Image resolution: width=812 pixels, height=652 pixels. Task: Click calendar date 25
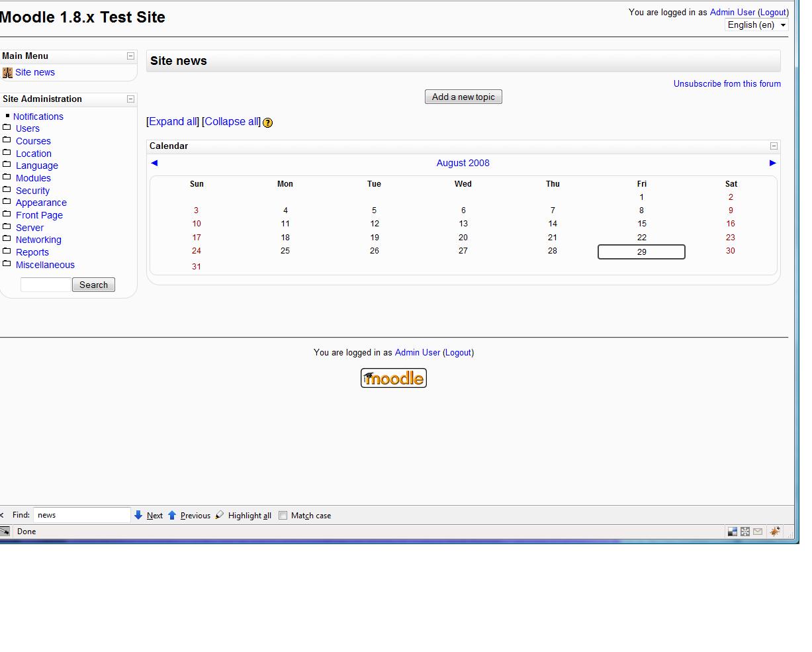pyautogui.click(x=285, y=251)
